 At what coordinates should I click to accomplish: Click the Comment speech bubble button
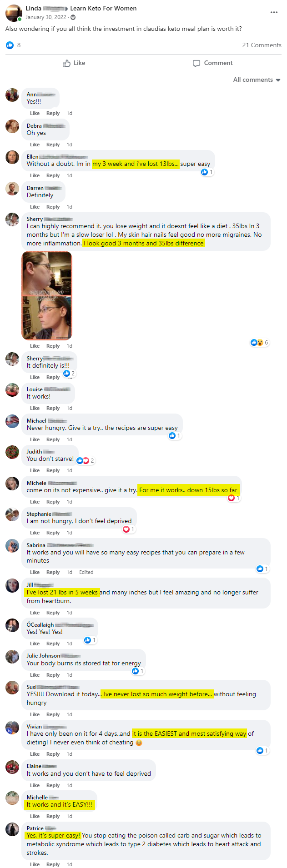[212, 63]
